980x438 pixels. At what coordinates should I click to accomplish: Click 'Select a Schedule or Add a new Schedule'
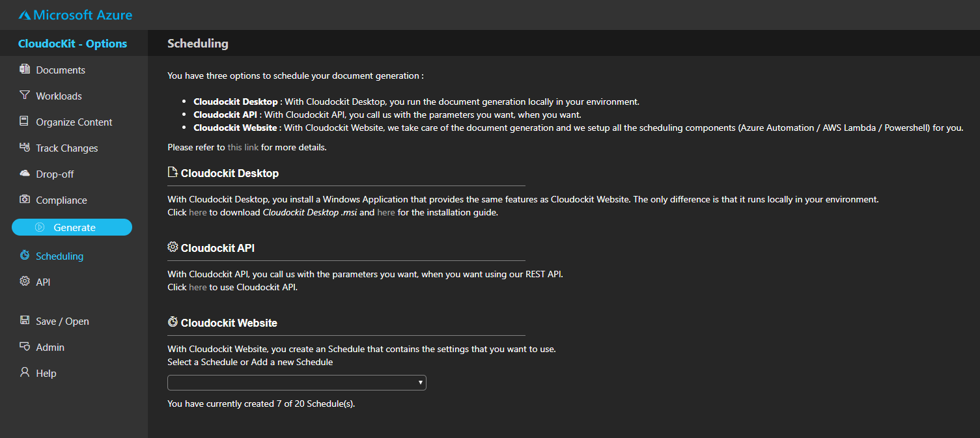coord(250,362)
